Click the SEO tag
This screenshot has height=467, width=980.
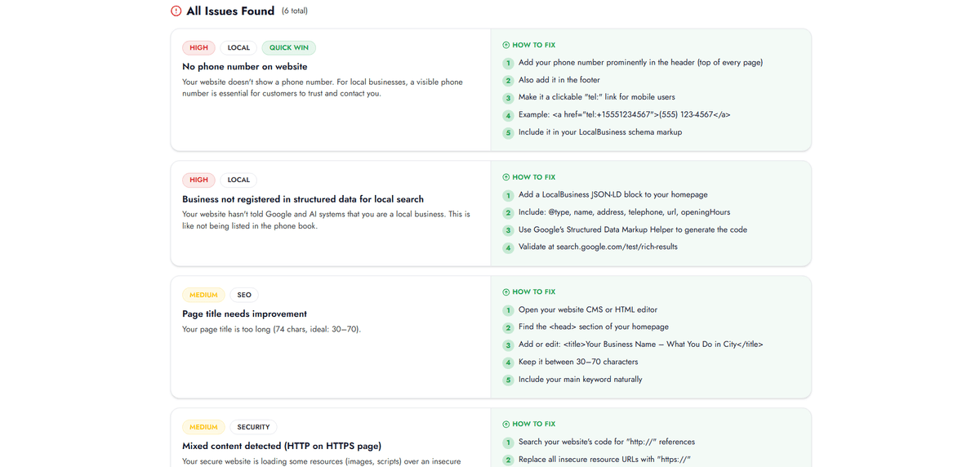point(244,296)
